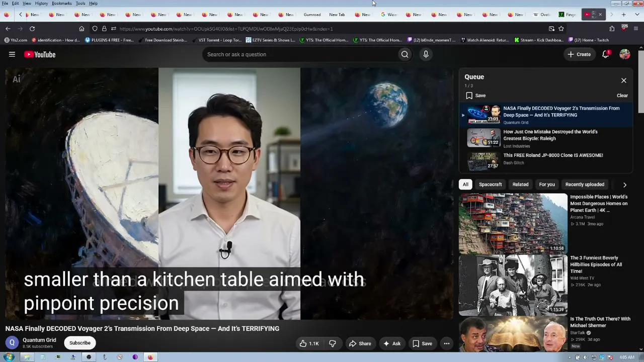Close the Queue panel

coord(624,80)
